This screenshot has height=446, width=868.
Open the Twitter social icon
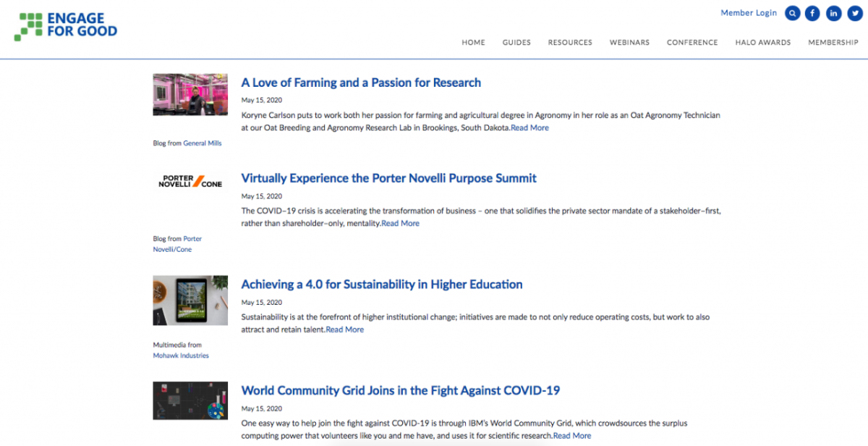854,13
